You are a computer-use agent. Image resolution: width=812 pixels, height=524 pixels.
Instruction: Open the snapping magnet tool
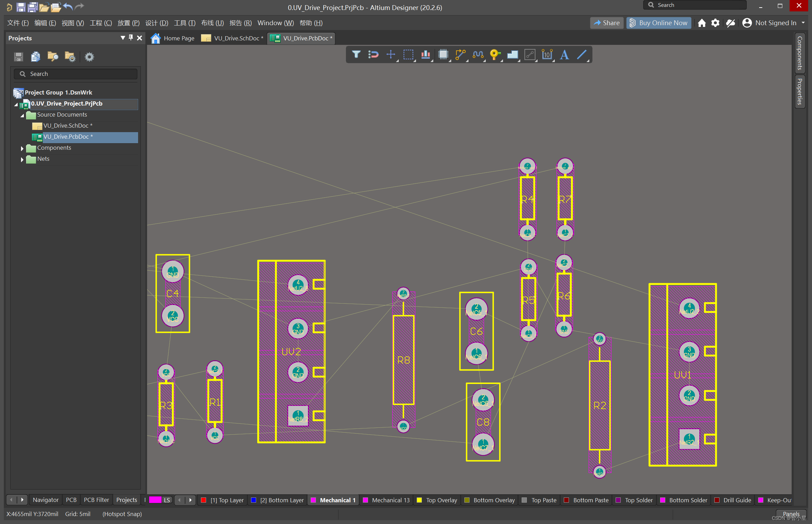[x=373, y=55]
